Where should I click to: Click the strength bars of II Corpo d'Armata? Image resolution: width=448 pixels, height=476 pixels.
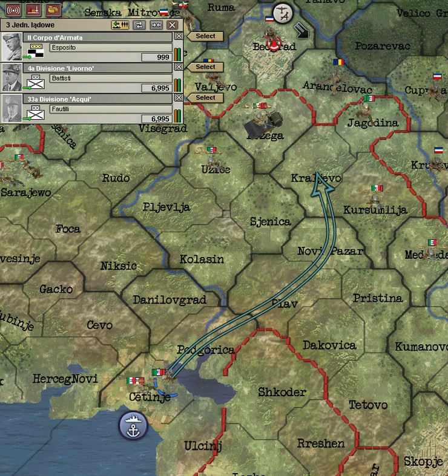click(177, 54)
